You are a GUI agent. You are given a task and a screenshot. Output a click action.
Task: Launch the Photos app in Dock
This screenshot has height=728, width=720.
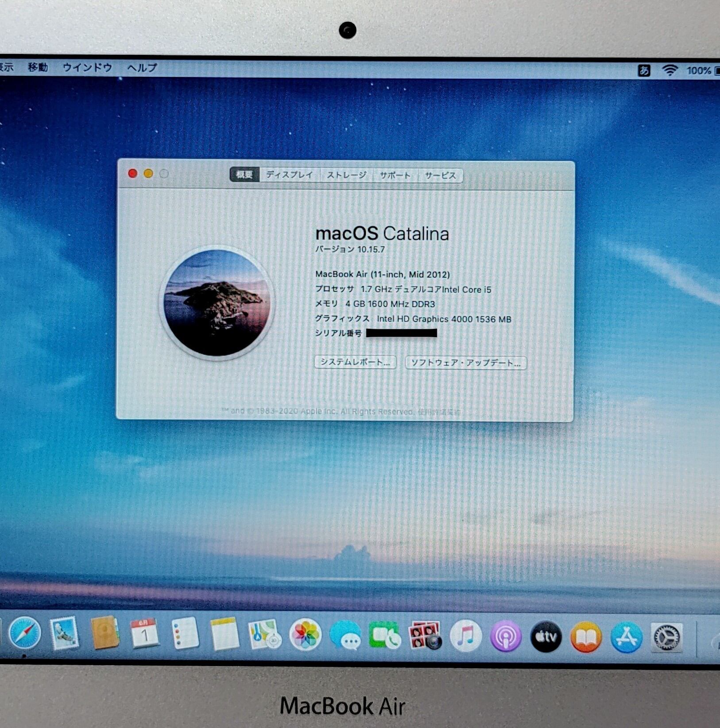pyautogui.click(x=305, y=635)
